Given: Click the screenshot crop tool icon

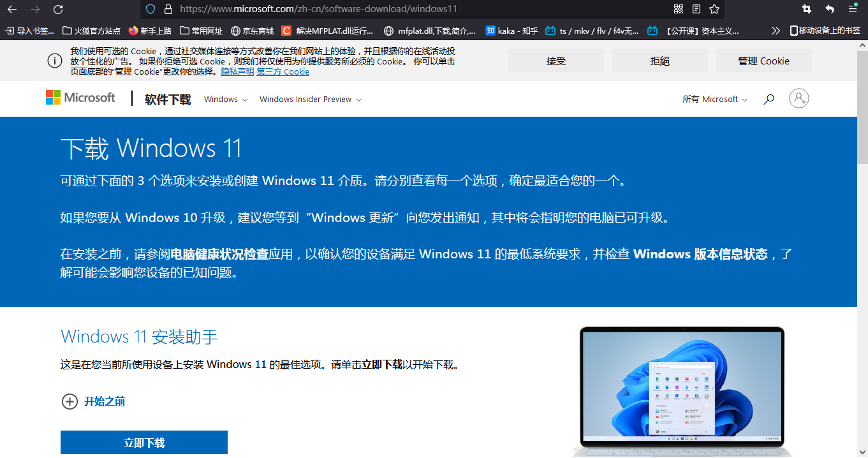Looking at the screenshot, I should pyautogui.click(x=807, y=9).
